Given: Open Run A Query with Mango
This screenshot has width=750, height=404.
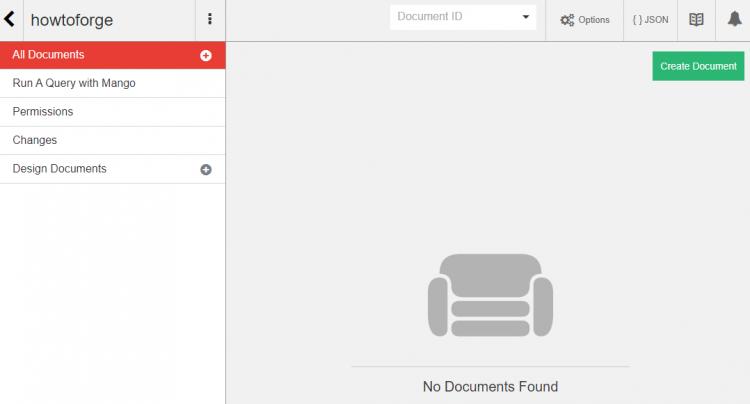Looking at the screenshot, I should pos(74,83).
